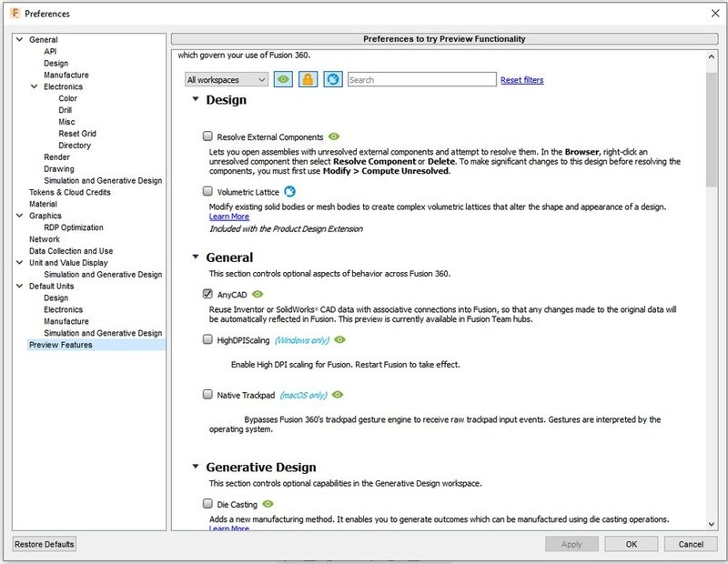Screen dimensions: 728x564
Task: Click eye icon beside Resolve External Components
Action: [334, 136]
